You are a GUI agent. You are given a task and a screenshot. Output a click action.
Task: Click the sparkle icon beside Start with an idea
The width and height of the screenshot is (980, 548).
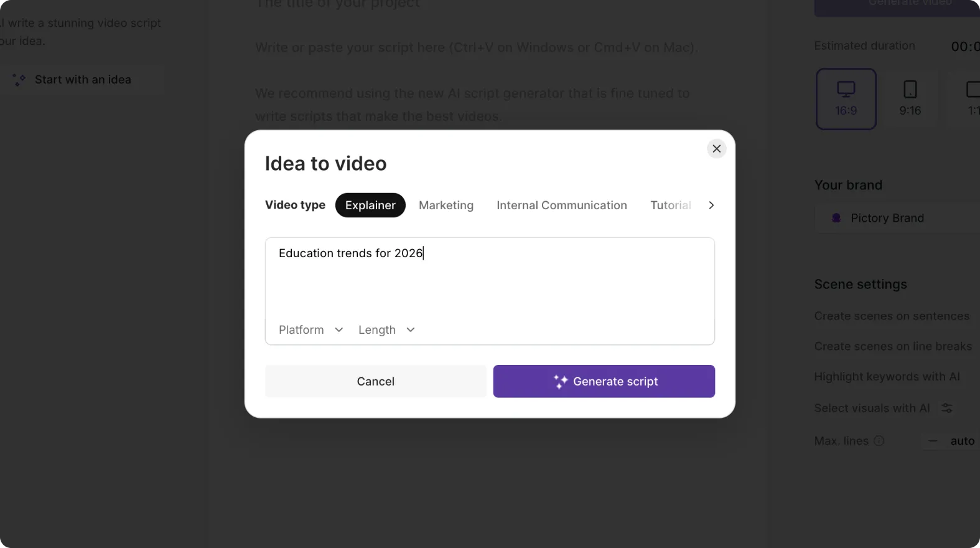click(18, 79)
